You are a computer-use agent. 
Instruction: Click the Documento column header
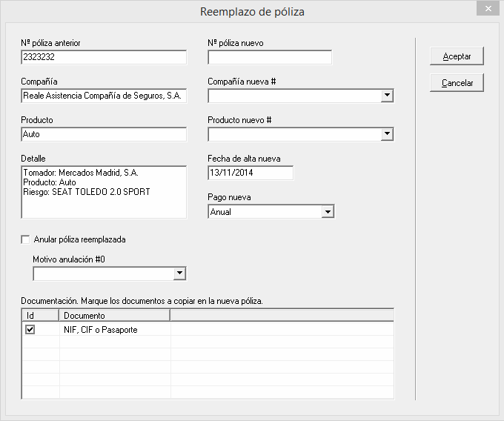click(114, 315)
